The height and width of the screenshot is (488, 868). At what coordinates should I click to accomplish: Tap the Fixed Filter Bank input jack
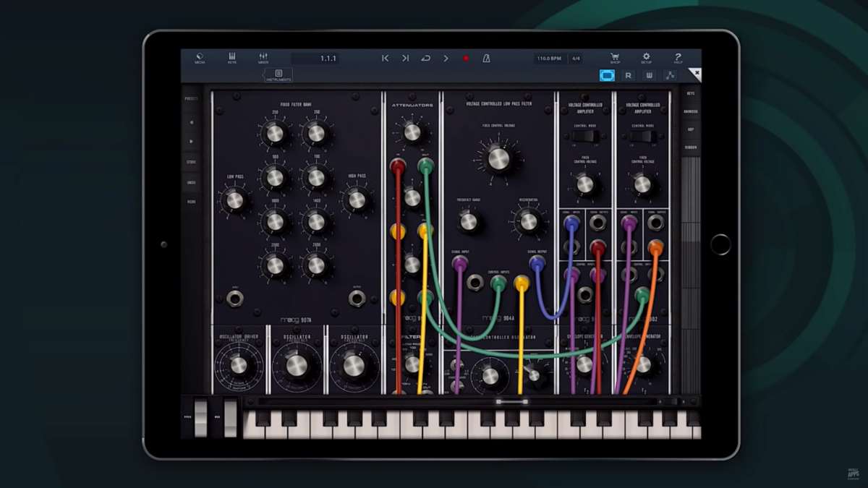[x=234, y=297]
